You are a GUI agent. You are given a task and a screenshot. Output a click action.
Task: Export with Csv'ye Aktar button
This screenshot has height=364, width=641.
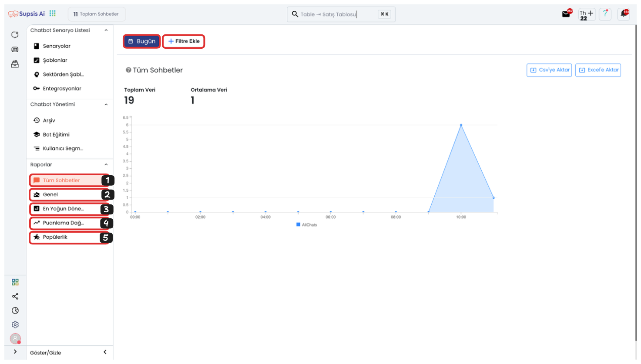549,70
